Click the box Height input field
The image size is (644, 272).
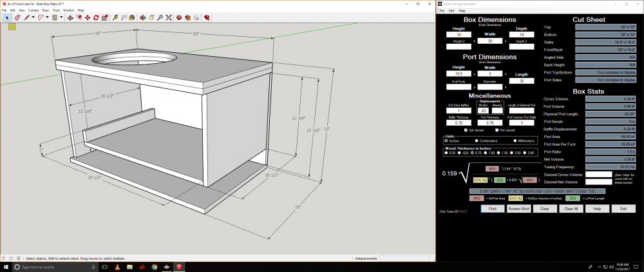click(459, 35)
